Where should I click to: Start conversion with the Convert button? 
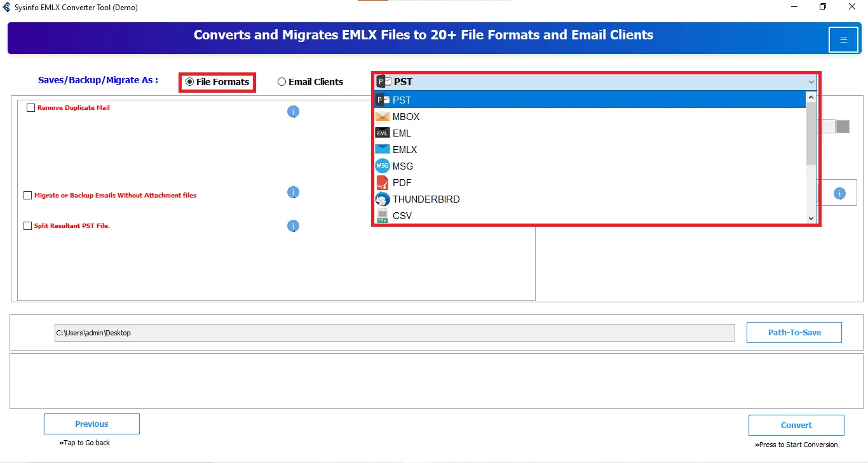point(796,426)
